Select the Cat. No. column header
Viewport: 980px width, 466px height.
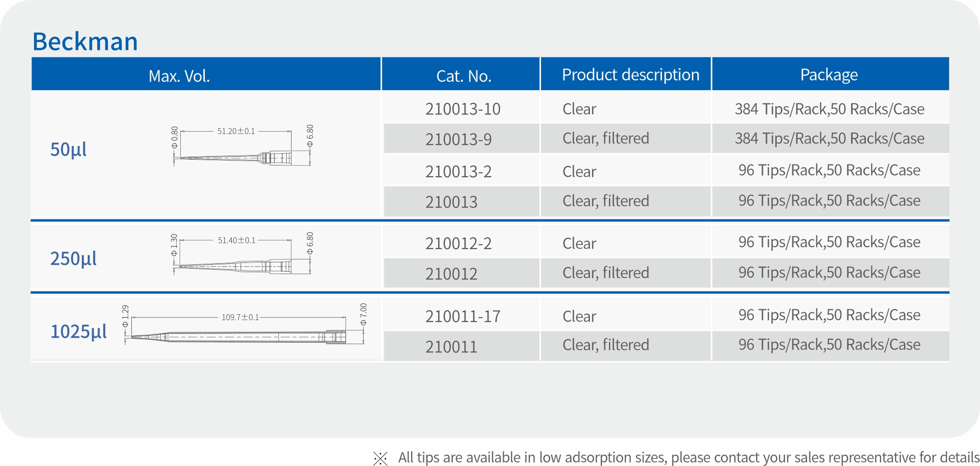464,76
